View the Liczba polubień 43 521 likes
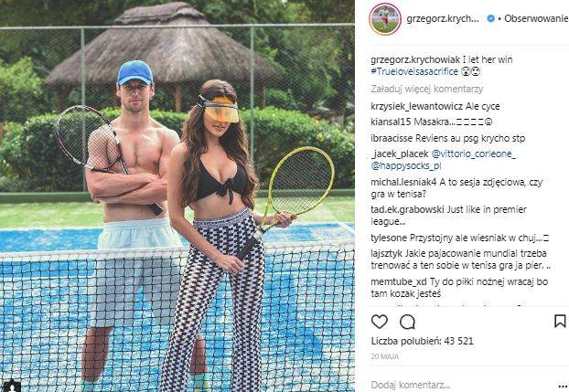 (x=422, y=341)
